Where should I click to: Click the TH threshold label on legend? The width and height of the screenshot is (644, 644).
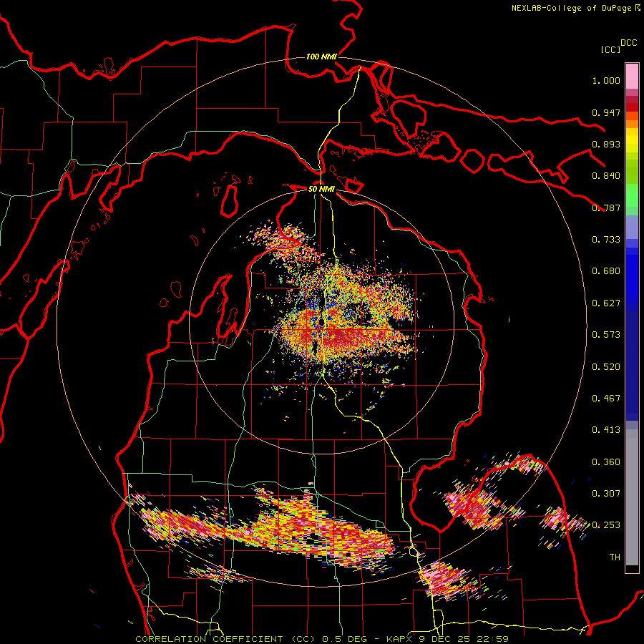pos(615,557)
